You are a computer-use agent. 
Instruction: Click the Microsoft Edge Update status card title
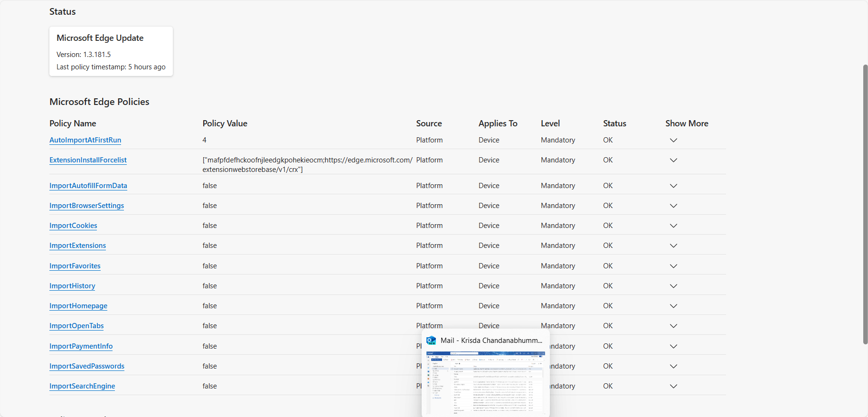(100, 38)
